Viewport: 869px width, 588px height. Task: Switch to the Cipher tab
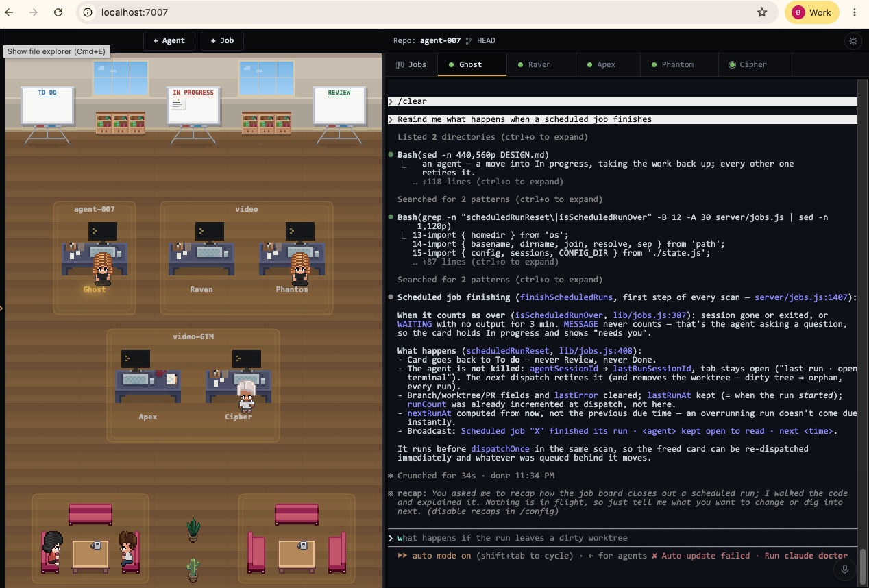click(753, 64)
